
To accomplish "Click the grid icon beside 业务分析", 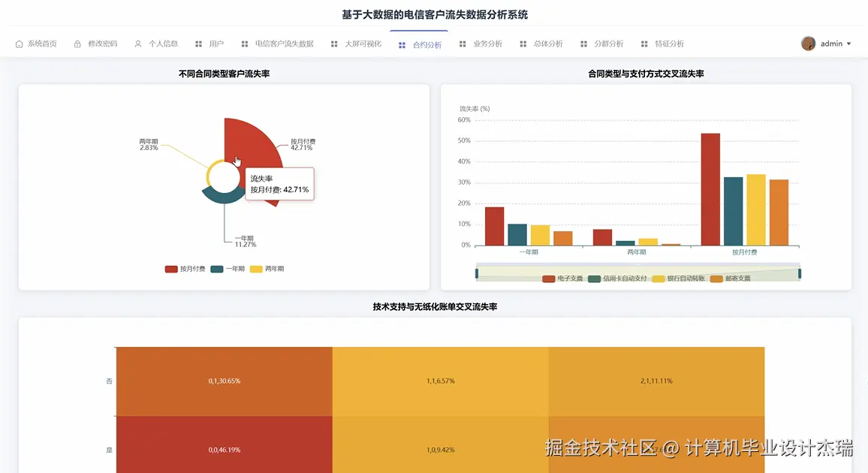I will click(463, 44).
